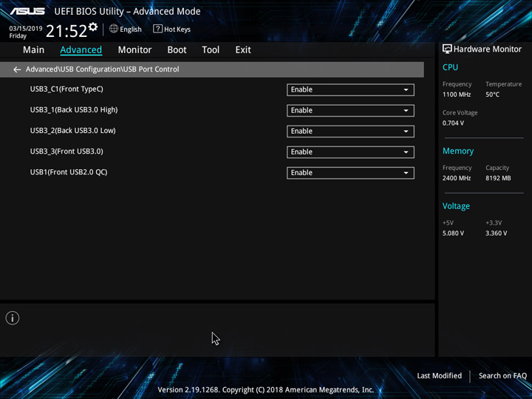Viewport: 532px width, 399px height.
Task: Click the 21:52 clock display
Action: click(66, 31)
